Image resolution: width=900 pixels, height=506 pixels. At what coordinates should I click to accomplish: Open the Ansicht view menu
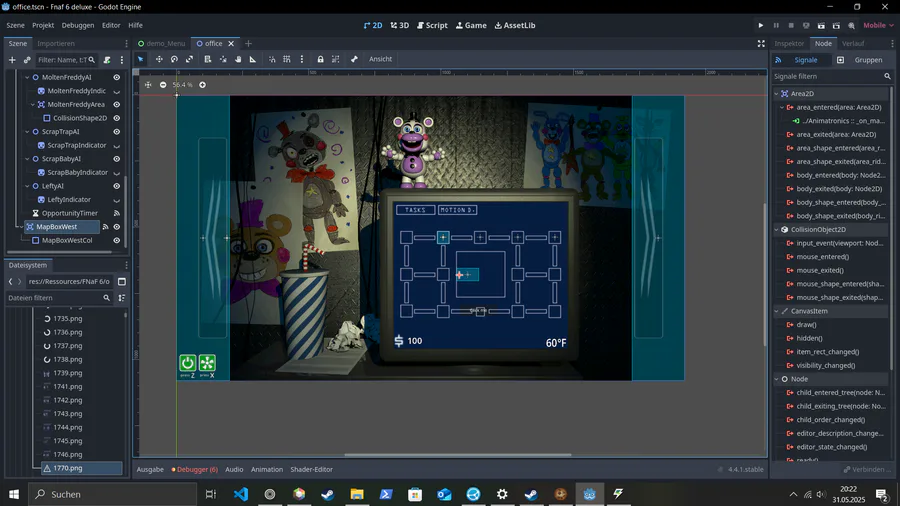[380, 59]
